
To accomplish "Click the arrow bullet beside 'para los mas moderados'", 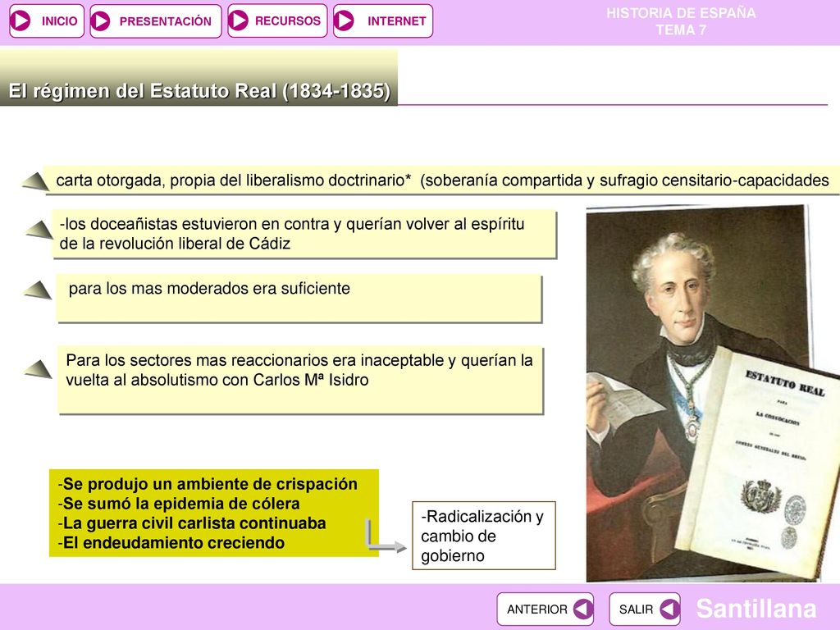I will click(x=38, y=290).
